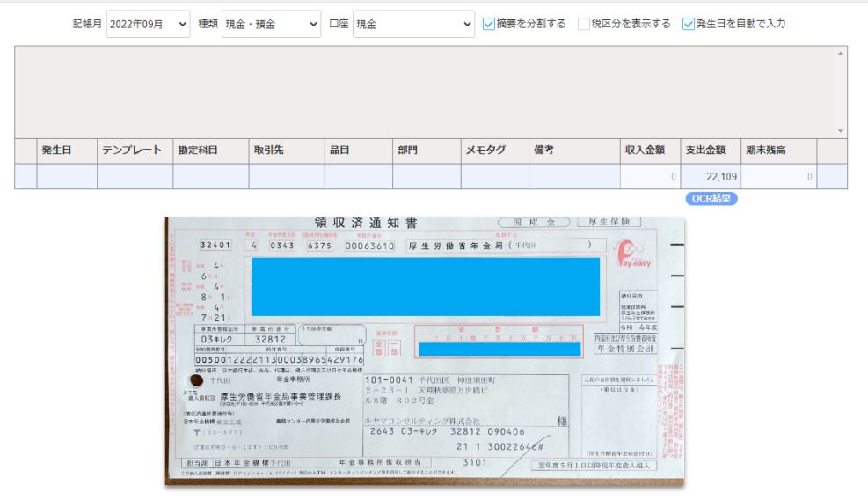Click the メモタグ column header

coord(495,151)
